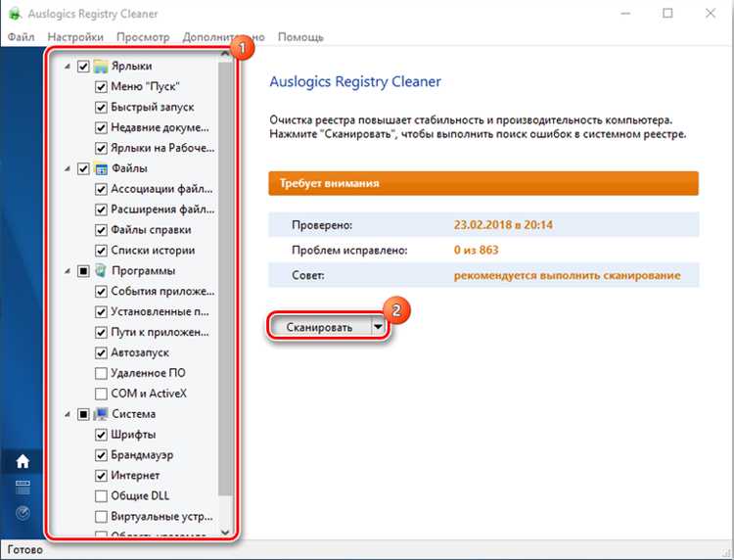Open the Помощь menu
734x560 pixels.
300,37
